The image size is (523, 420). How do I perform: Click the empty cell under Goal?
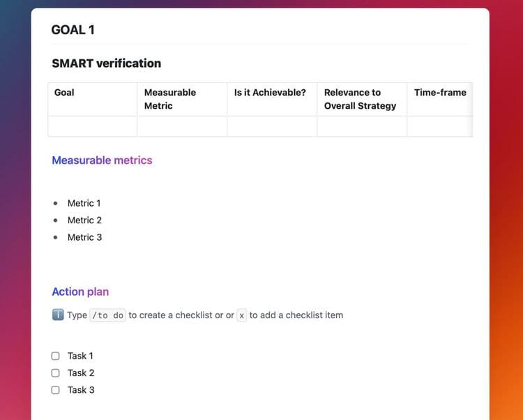coord(92,126)
